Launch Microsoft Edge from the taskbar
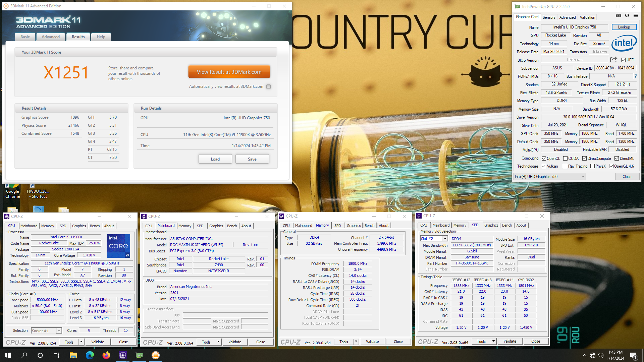Viewport: 644px width, 362px height. pyautogui.click(x=90, y=355)
